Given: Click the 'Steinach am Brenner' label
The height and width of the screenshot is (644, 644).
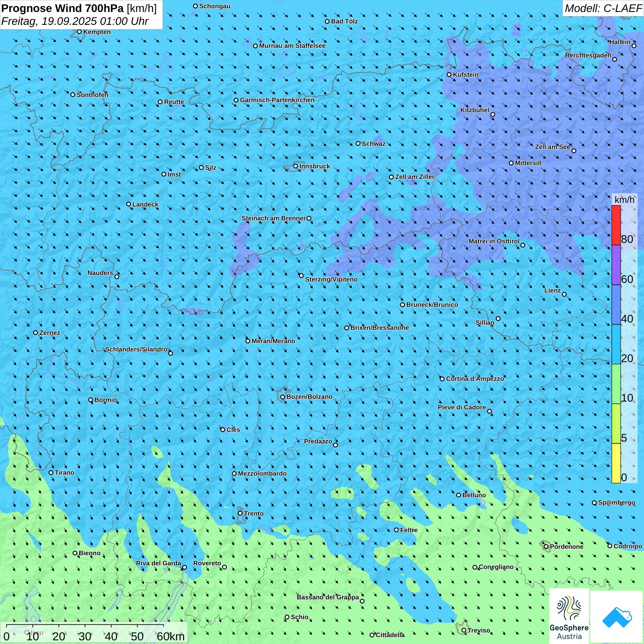Looking at the screenshot, I should point(274,218).
